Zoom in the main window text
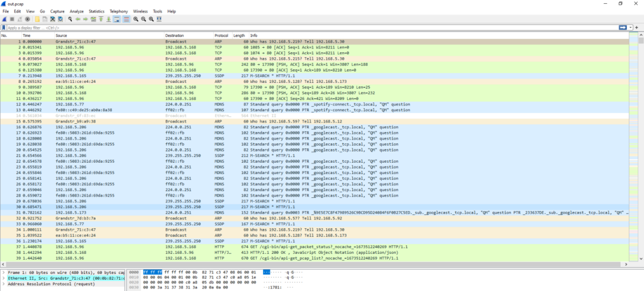This screenshot has width=644, height=291. [x=136, y=19]
